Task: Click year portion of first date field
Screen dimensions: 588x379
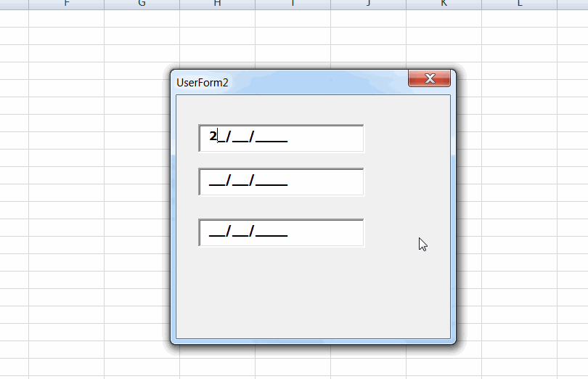Action: point(272,137)
